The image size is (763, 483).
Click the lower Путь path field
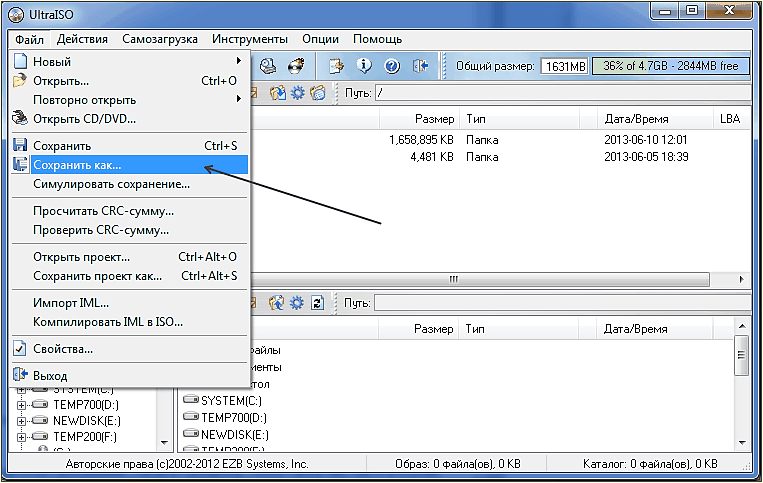tap(563, 303)
